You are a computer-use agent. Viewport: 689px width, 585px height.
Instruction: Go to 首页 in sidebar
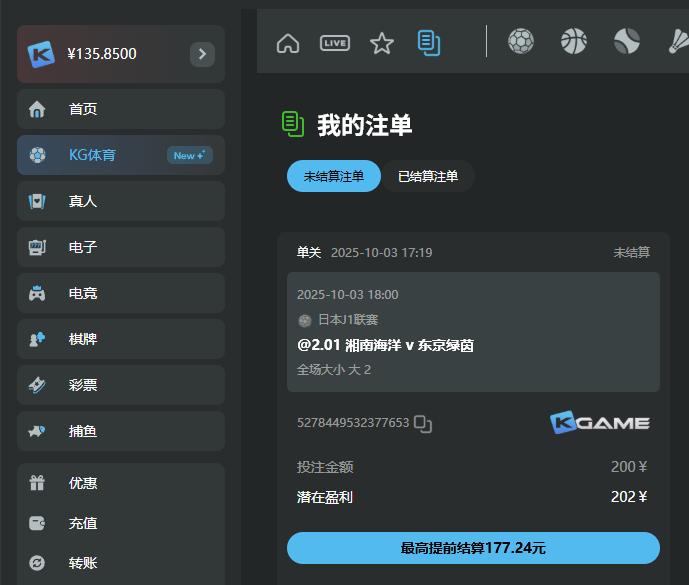point(121,109)
